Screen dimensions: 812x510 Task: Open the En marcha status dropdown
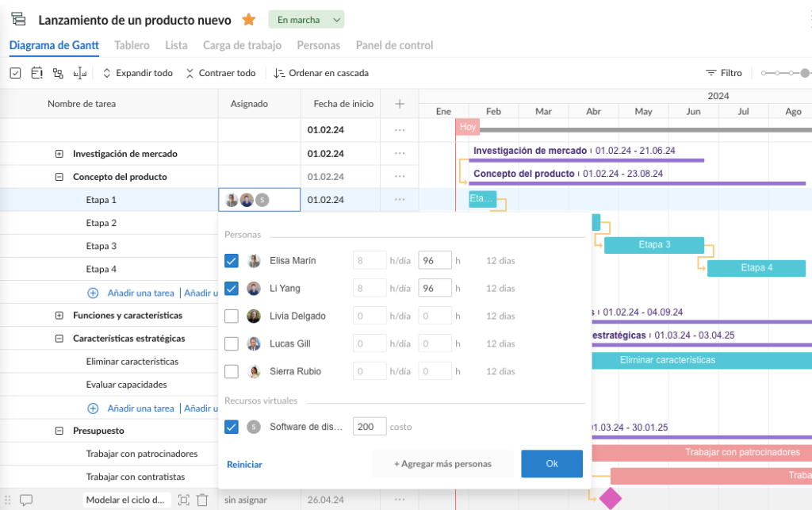pos(306,19)
